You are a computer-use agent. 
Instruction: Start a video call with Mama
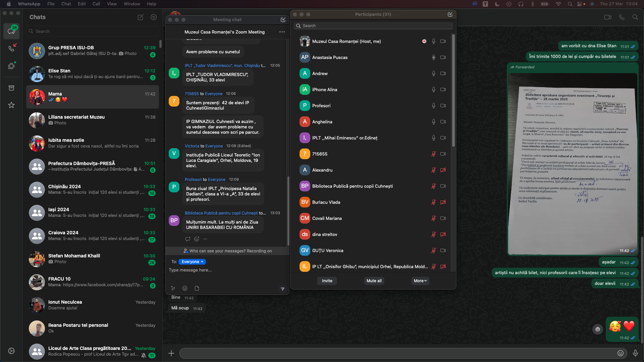click(x=607, y=17)
